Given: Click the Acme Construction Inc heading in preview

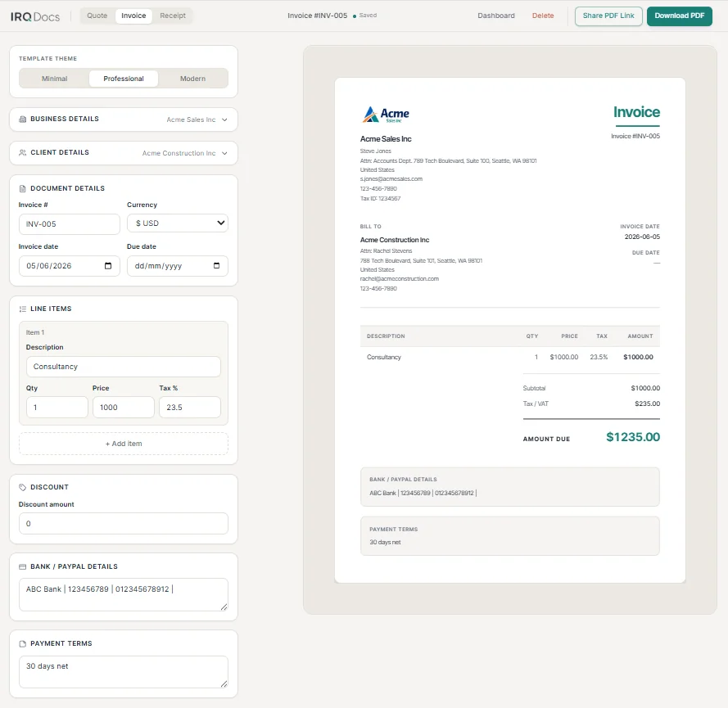Looking at the screenshot, I should (395, 240).
